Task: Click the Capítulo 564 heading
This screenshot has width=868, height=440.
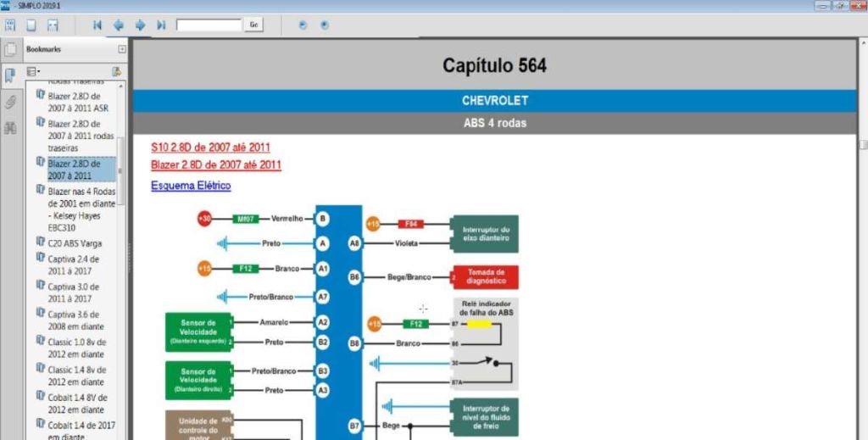Action: (x=494, y=66)
